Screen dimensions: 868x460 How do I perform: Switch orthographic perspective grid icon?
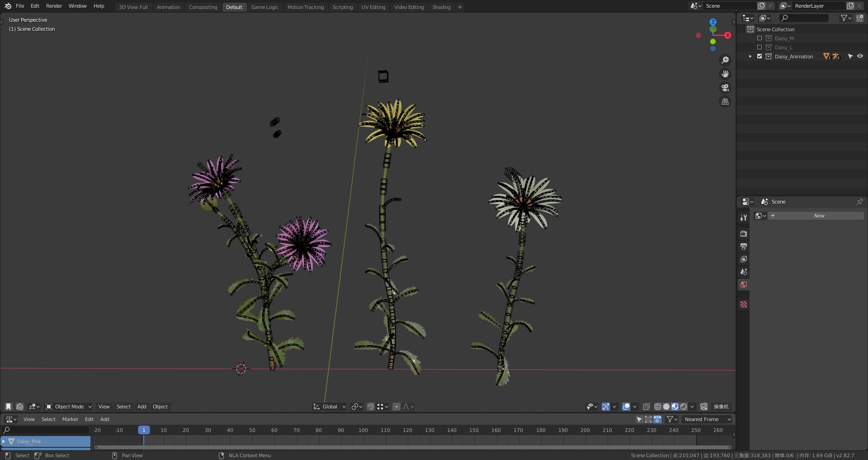click(x=725, y=102)
